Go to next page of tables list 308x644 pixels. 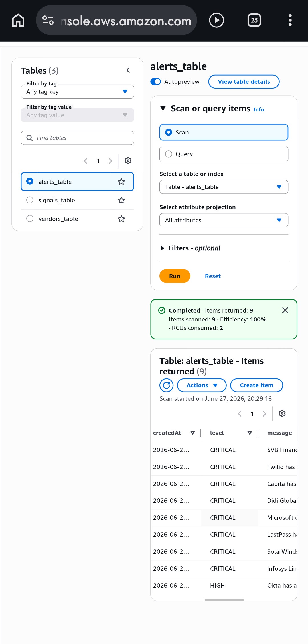click(110, 161)
